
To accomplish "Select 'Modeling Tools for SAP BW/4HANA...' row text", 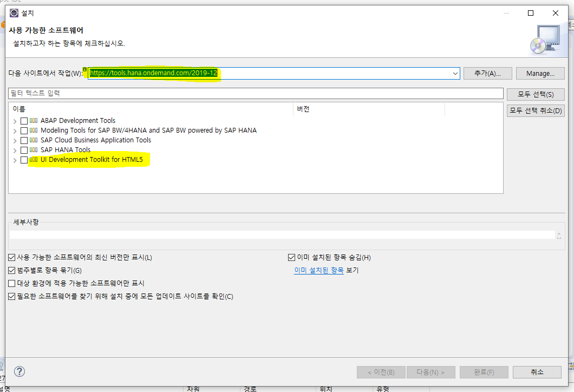I will coord(148,130).
